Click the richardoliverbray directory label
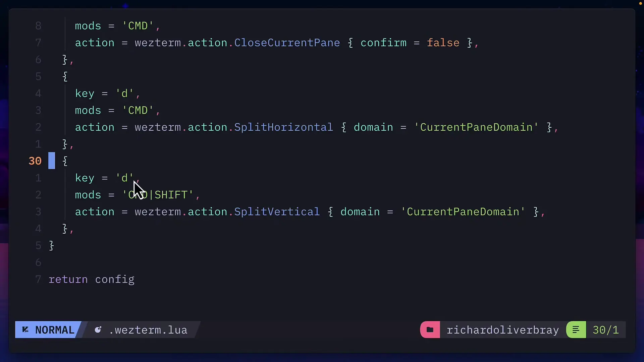The image size is (644, 362). [502, 330]
